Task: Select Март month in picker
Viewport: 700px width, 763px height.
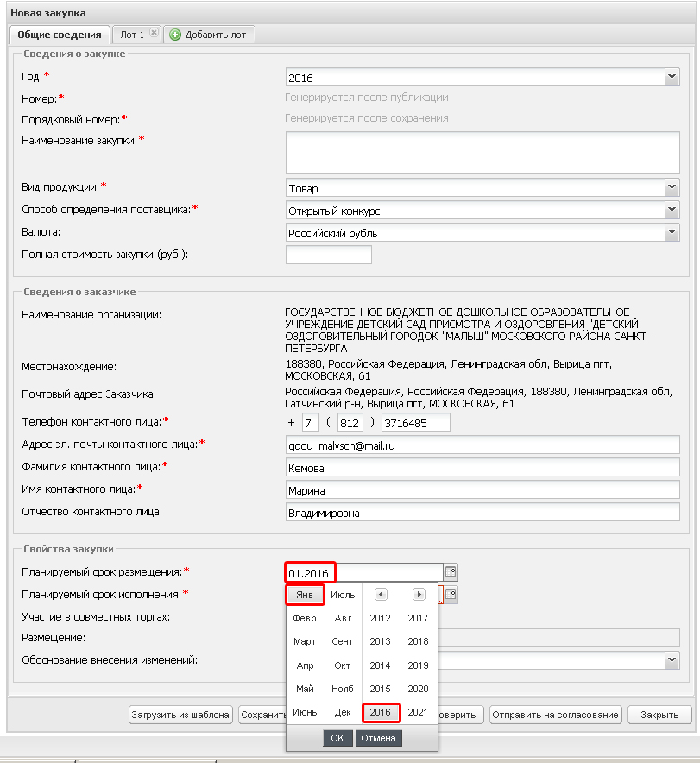Action: click(x=305, y=641)
